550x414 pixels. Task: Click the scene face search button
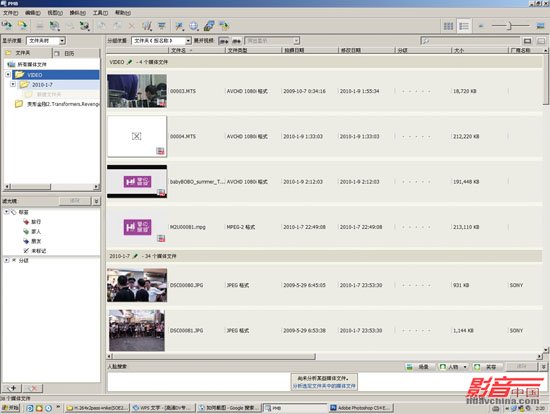click(x=420, y=367)
